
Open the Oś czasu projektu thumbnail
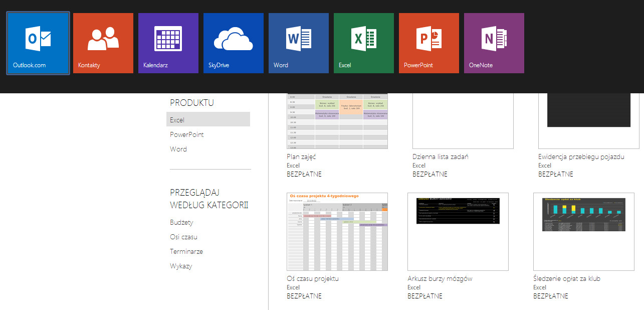tap(337, 232)
